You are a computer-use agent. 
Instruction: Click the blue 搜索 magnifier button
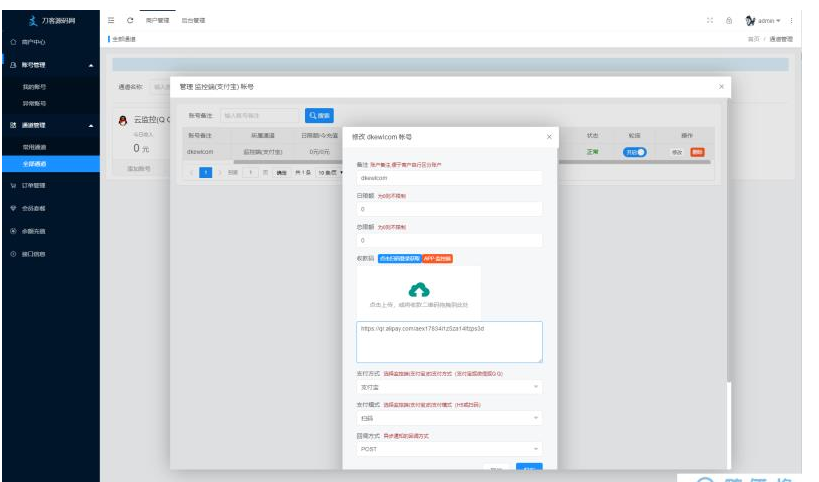point(319,116)
